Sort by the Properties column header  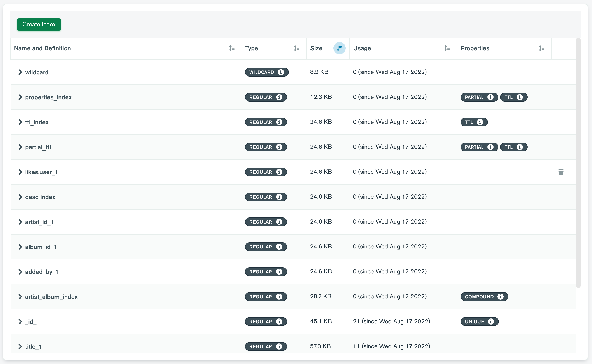click(x=541, y=48)
